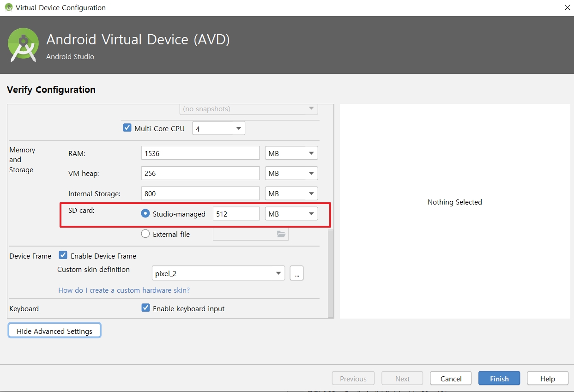Select the External file radio button
This screenshot has width=574, height=392.
145,234
